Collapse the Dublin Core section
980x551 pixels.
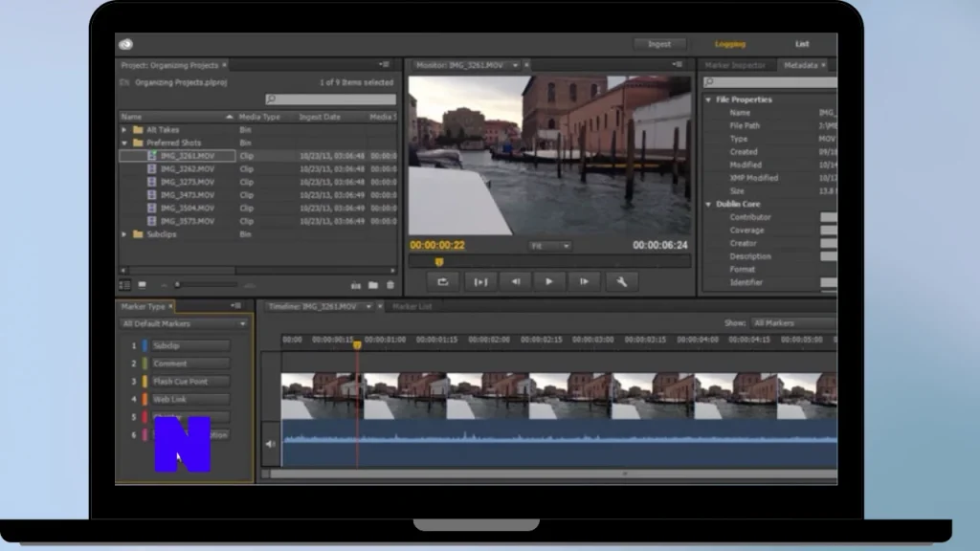click(x=709, y=205)
